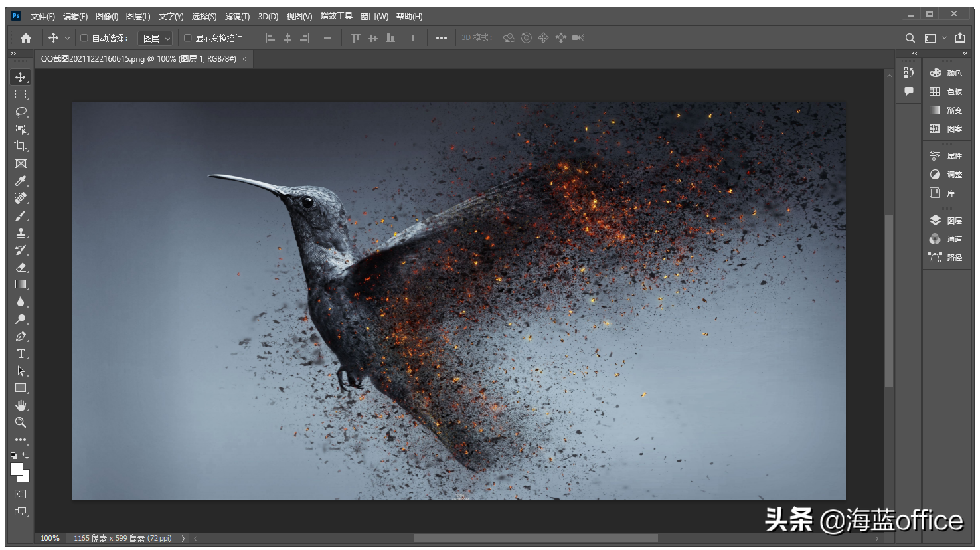Select the Gradient tool
The height and width of the screenshot is (550, 980).
(21, 284)
